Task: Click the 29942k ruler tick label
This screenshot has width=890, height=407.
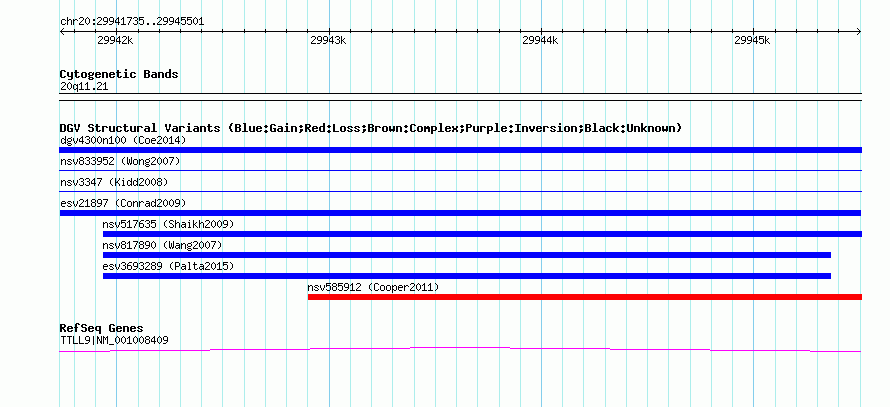Action: coord(115,40)
